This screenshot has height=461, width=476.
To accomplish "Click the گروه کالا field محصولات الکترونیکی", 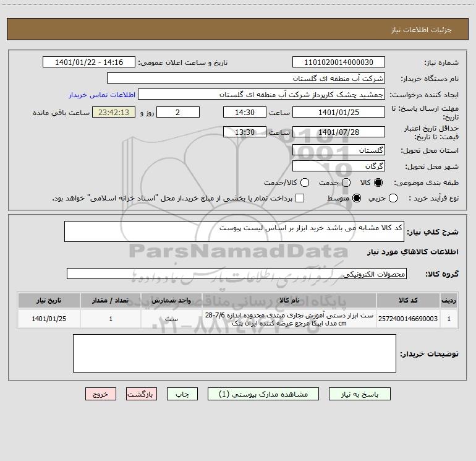I will [237, 274].
